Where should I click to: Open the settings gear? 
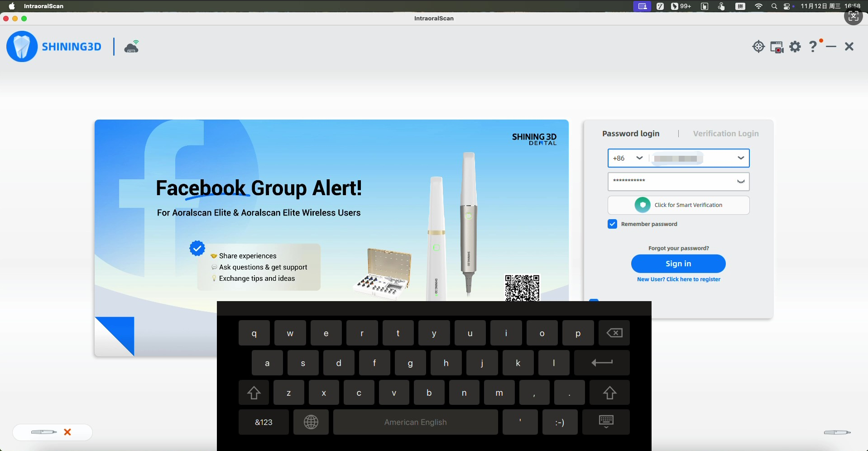796,47
